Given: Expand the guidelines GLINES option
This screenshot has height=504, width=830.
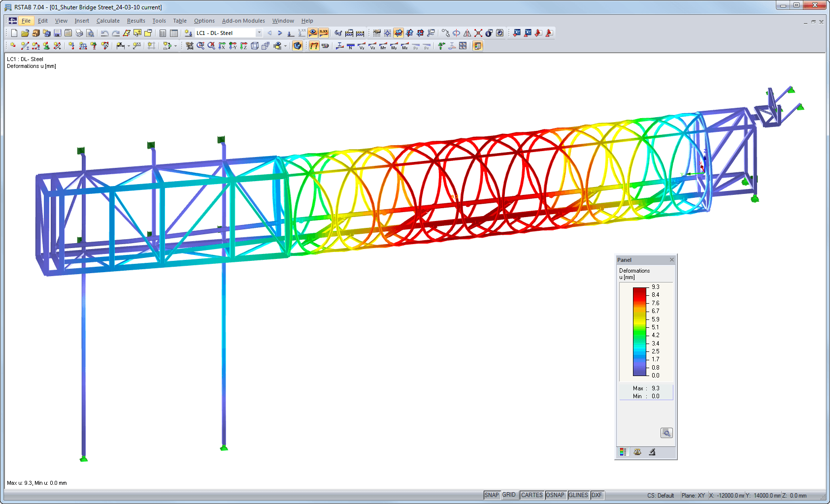Looking at the screenshot, I should 578,495.
